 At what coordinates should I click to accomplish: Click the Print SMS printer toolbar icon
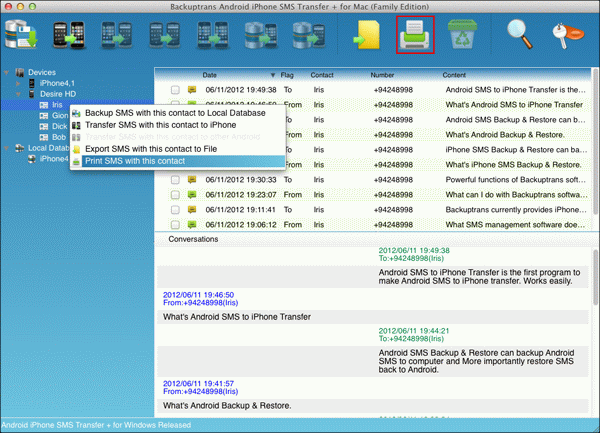(415, 35)
